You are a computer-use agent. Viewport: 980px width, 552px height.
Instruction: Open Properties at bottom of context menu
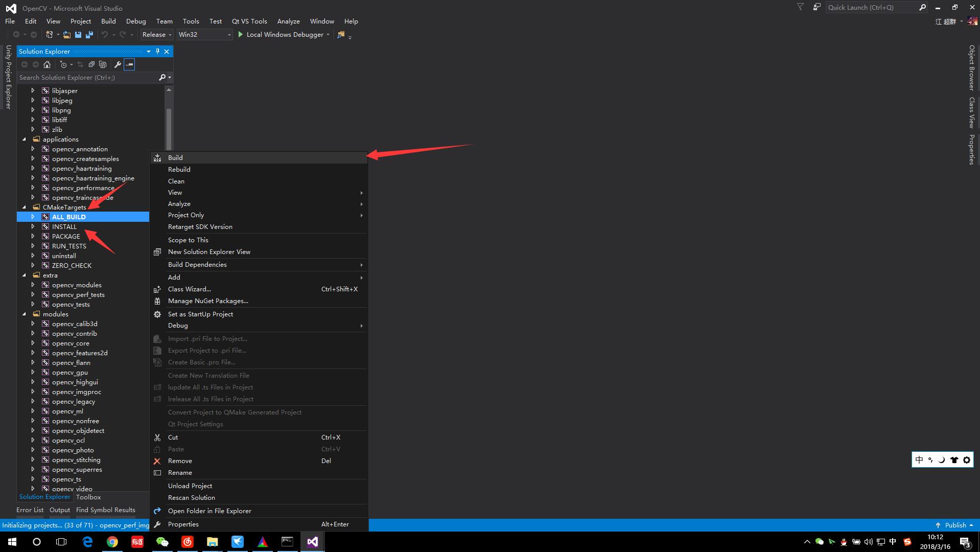(259, 524)
